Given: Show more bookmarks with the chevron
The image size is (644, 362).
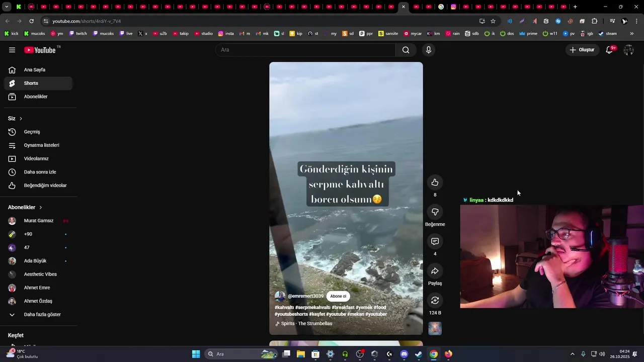Looking at the screenshot, I should tap(631, 34).
